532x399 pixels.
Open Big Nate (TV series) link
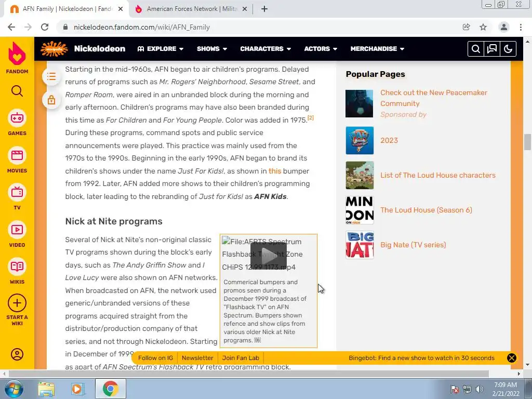(413, 245)
